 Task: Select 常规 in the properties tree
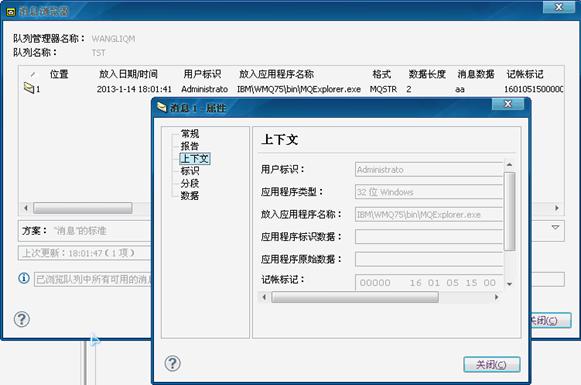[189, 133]
